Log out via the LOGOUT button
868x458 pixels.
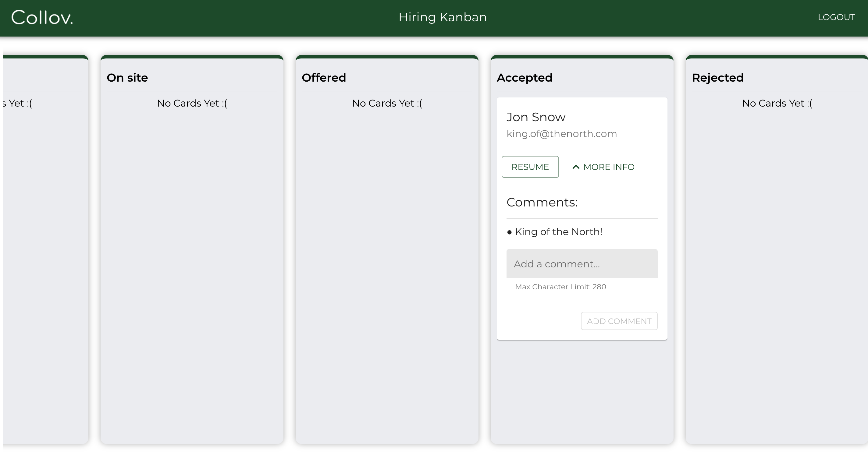836,17
